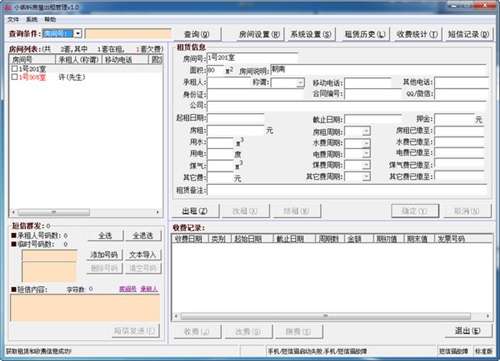Click 添加号码 to add a number

(104, 255)
